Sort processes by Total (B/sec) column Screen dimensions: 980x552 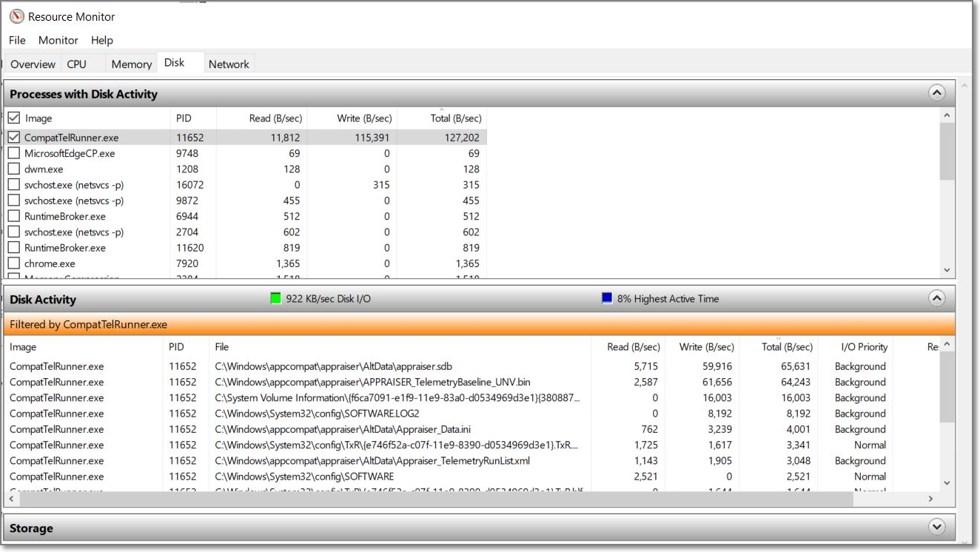click(442, 118)
